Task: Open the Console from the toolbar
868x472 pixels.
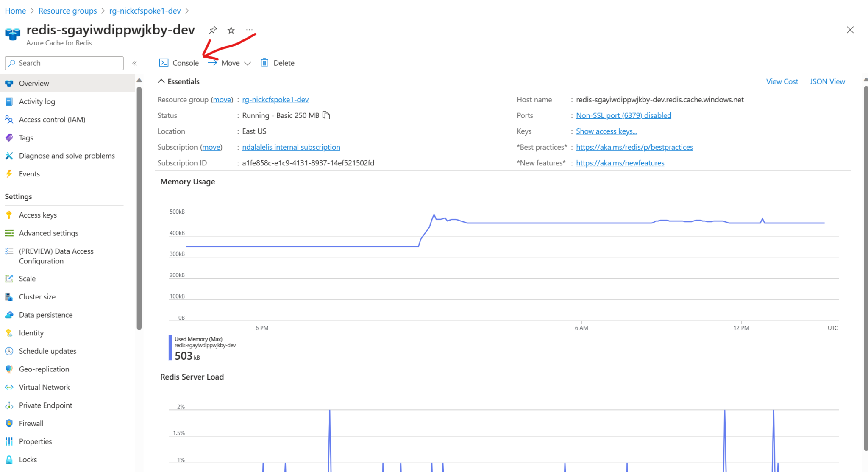Action: (x=178, y=62)
